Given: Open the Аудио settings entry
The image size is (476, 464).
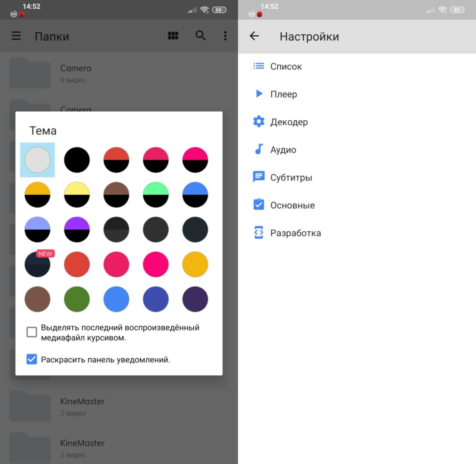Looking at the screenshot, I should click(357, 150).
